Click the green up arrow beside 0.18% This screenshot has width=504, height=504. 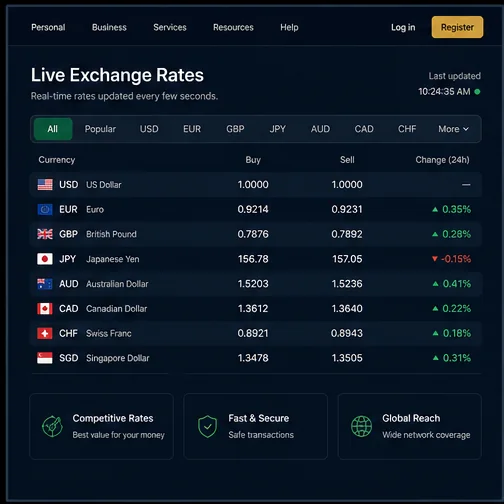pyautogui.click(x=435, y=333)
